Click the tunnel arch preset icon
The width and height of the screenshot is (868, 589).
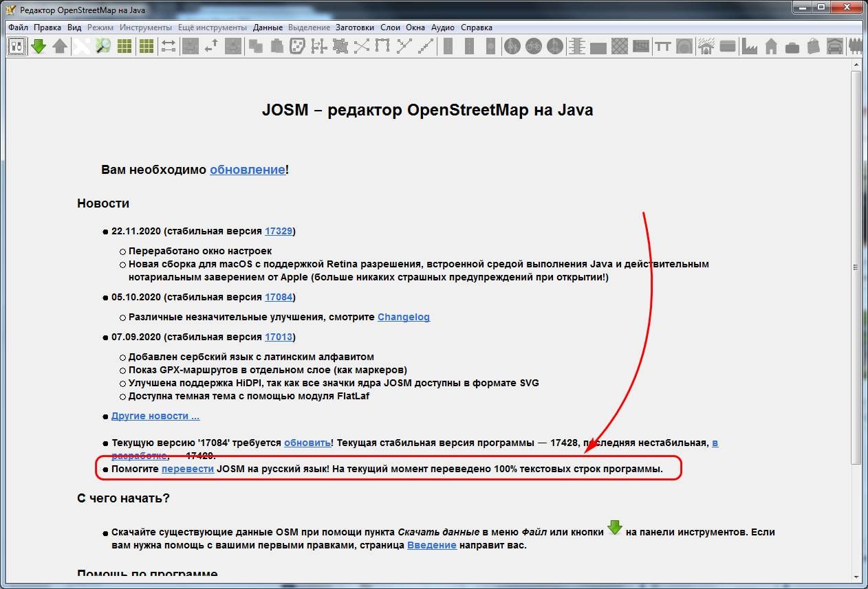[x=684, y=46]
